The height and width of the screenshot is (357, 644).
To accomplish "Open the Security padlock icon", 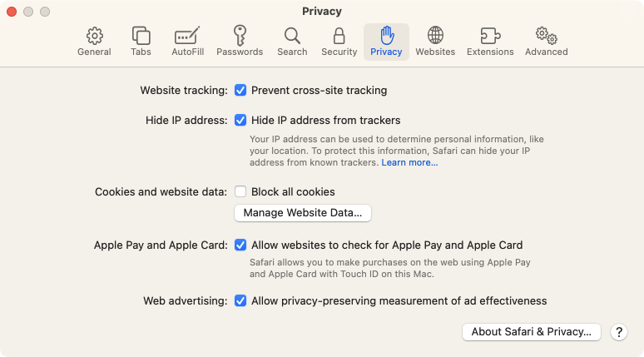I will coord(339,36).
